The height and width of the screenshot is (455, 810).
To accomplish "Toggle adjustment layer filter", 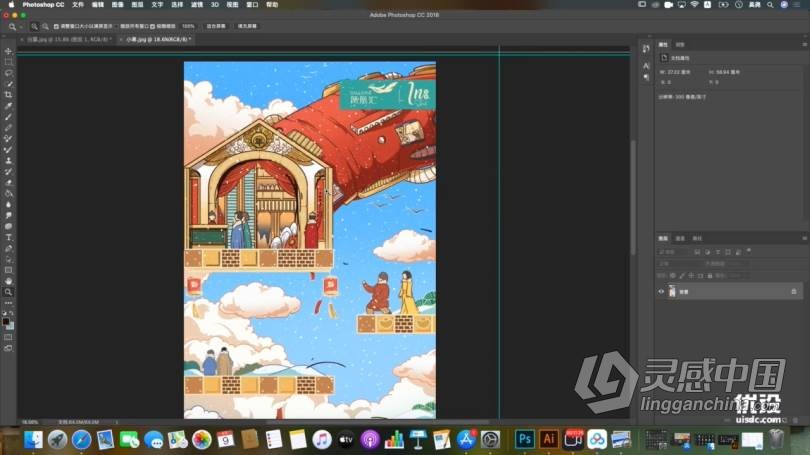I will pyautogui.click(x=708, y=252).
